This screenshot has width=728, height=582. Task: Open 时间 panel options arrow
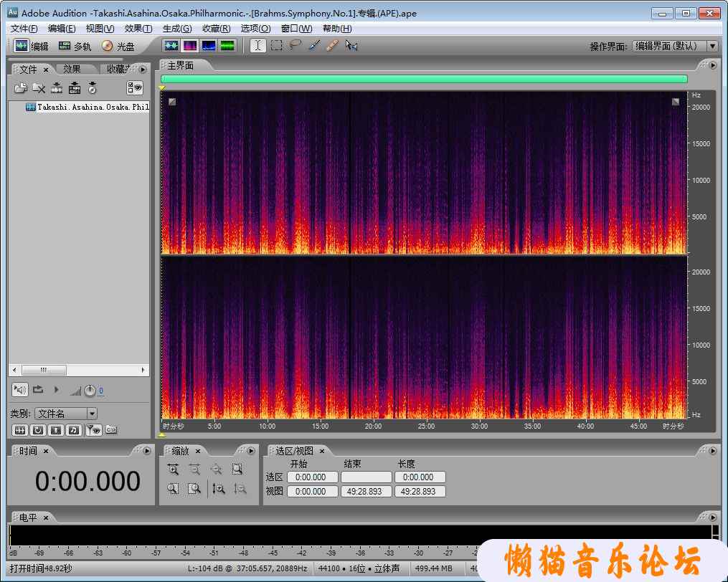[x=147, y=451]
